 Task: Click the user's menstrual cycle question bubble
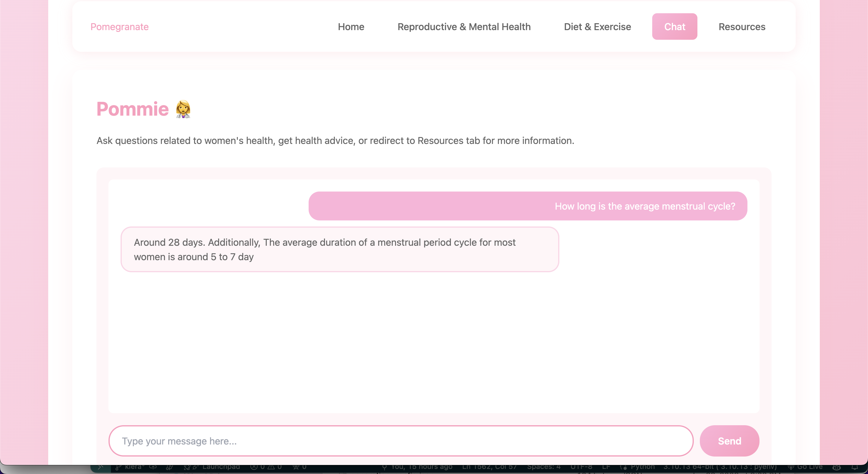528,206
